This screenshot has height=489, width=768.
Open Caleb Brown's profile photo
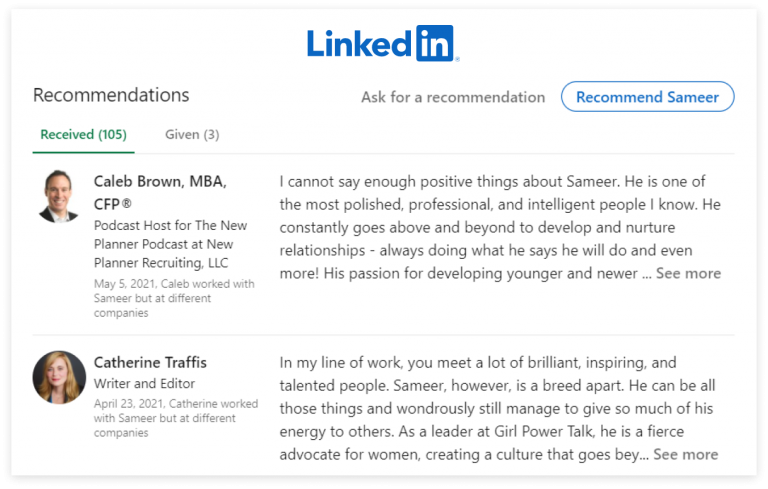(x=58, y=196)
